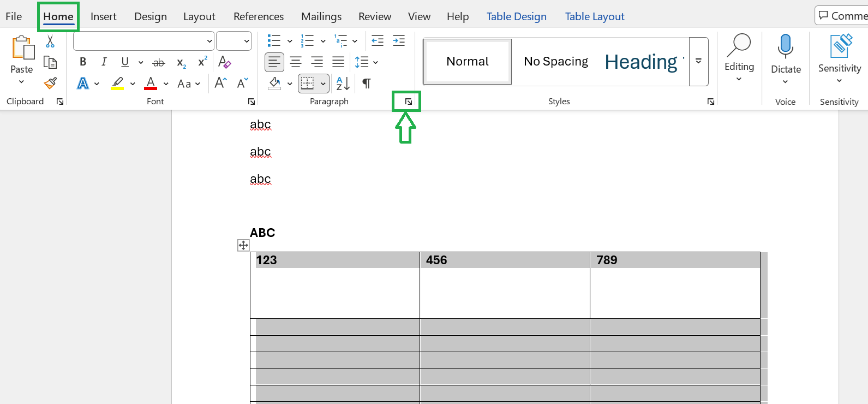Screen dimensions: 868x404
Task: Apply the No Spacing style
Action: (x=556, y=62)
